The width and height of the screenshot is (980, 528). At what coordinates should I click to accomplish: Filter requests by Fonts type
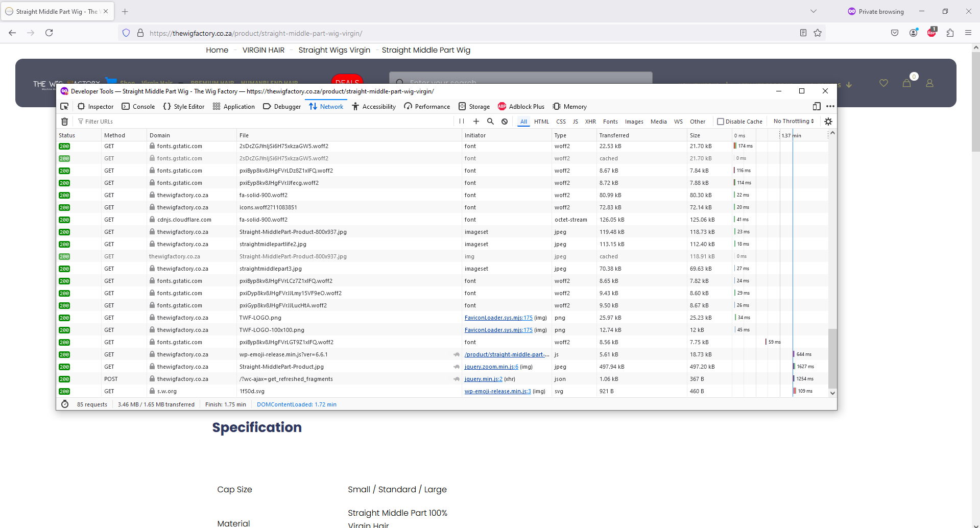[610, 122]
